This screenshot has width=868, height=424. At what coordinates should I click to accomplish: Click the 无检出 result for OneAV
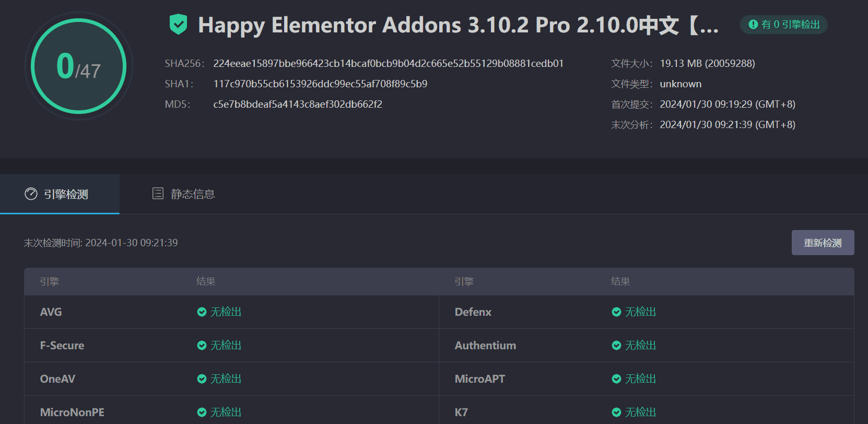point(226,379)
